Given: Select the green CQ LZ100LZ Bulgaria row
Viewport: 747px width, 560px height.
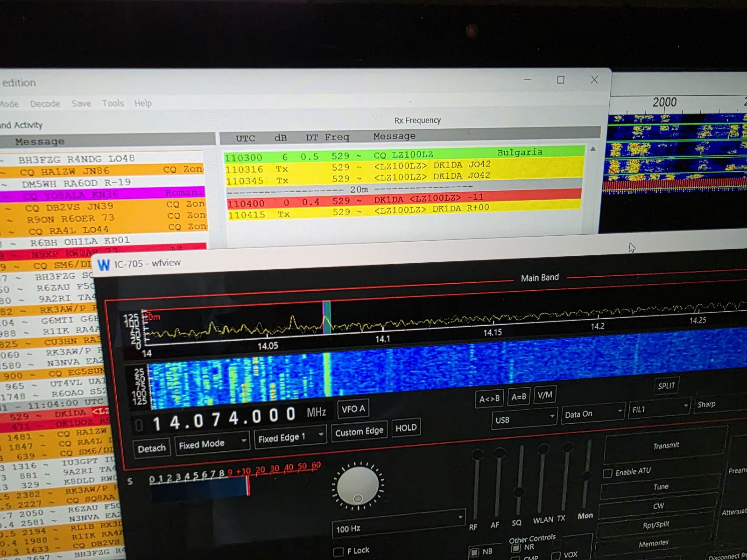Looking at the screenshot, I should click(x=404, y=154).
